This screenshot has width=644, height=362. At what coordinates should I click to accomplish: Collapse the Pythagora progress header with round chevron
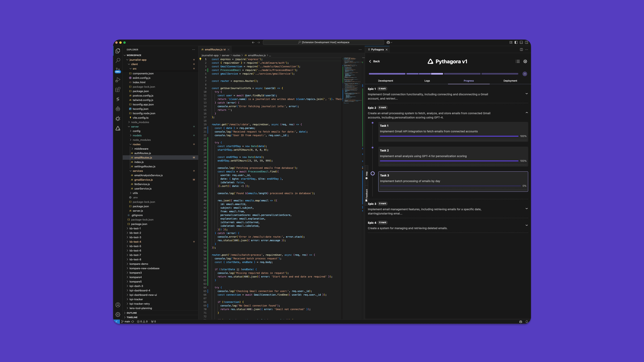(x=525, y=74)
